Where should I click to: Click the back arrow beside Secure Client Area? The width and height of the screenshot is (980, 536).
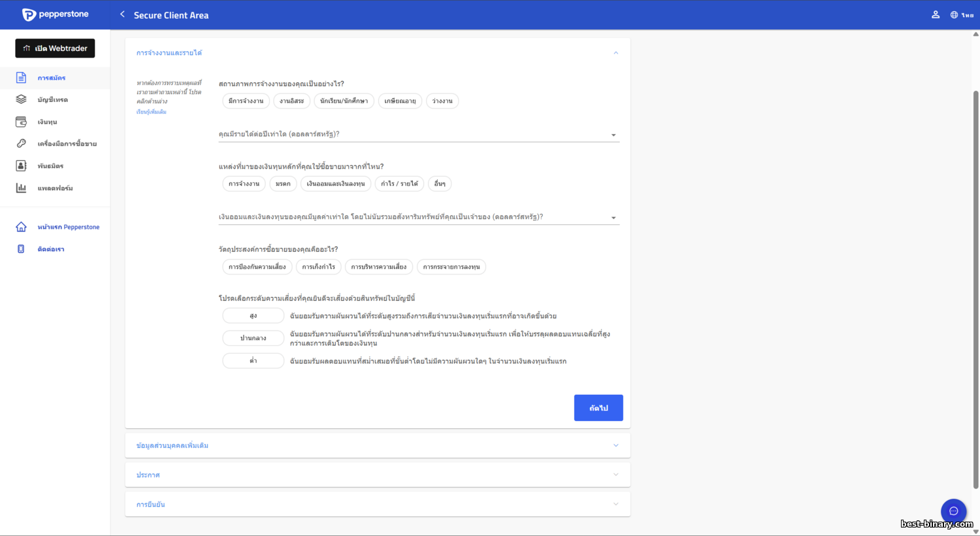tap(122, 14)
